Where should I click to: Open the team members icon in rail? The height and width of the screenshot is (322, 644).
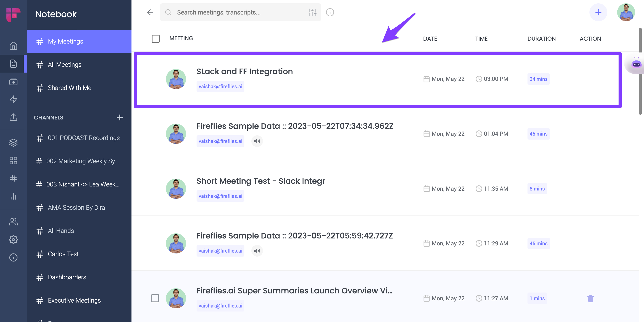pos(13,222)
